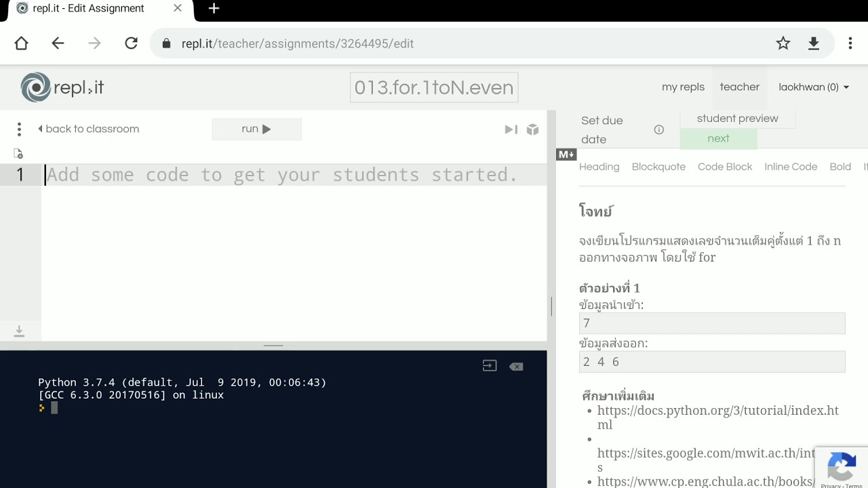Insert a Heading in markdown
Screen dimensions: 868x488
(x=599, y=167)
